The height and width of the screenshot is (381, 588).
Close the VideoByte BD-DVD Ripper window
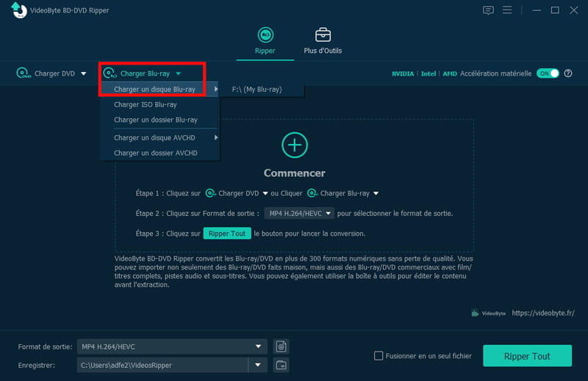coord(574,10)
